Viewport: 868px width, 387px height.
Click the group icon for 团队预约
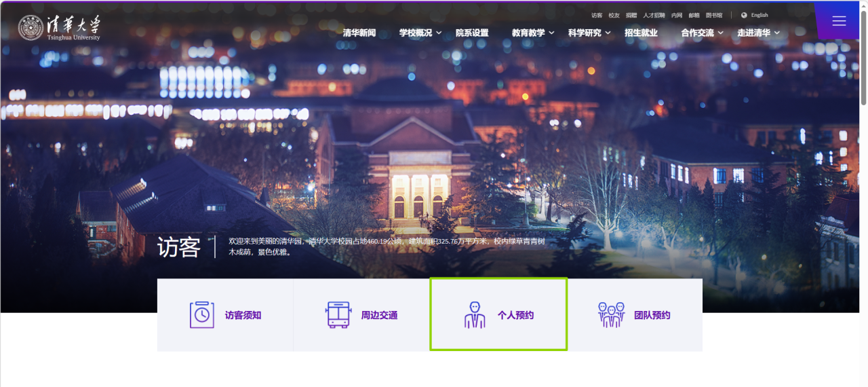click(x=611, y=315)
